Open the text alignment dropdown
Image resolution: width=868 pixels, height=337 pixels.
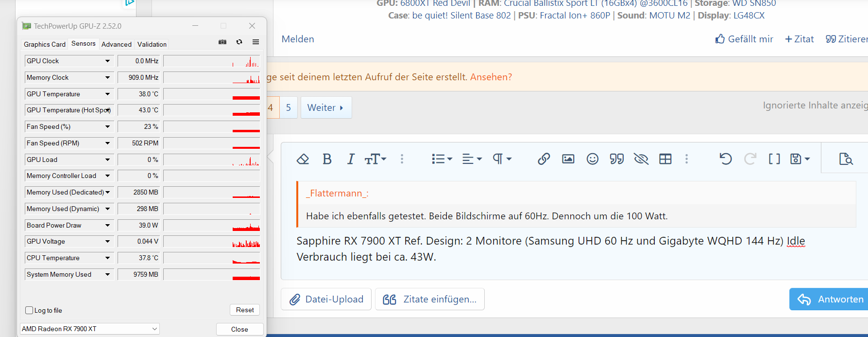472,159
